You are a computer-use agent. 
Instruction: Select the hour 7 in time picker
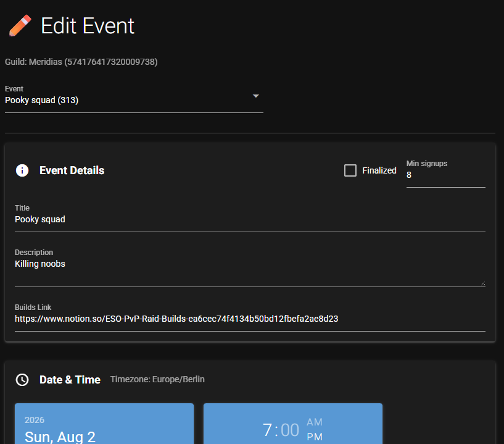(267, 430)
